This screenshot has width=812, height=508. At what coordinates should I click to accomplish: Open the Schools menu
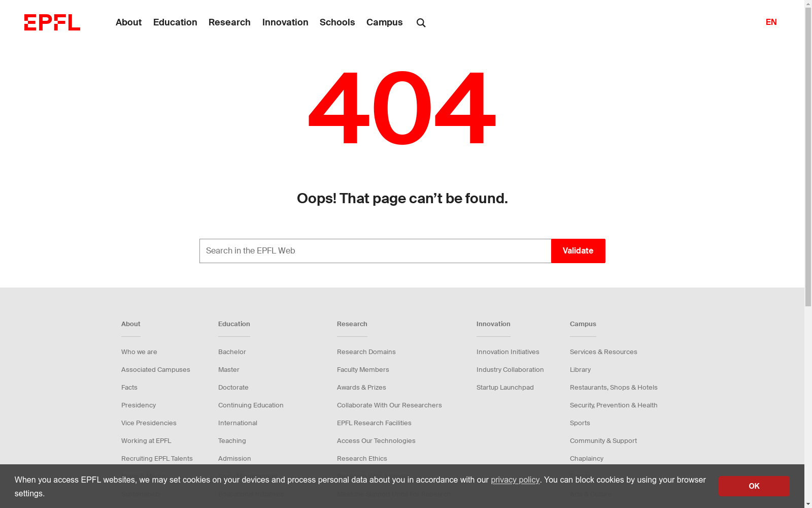click(x=337, y=22)
